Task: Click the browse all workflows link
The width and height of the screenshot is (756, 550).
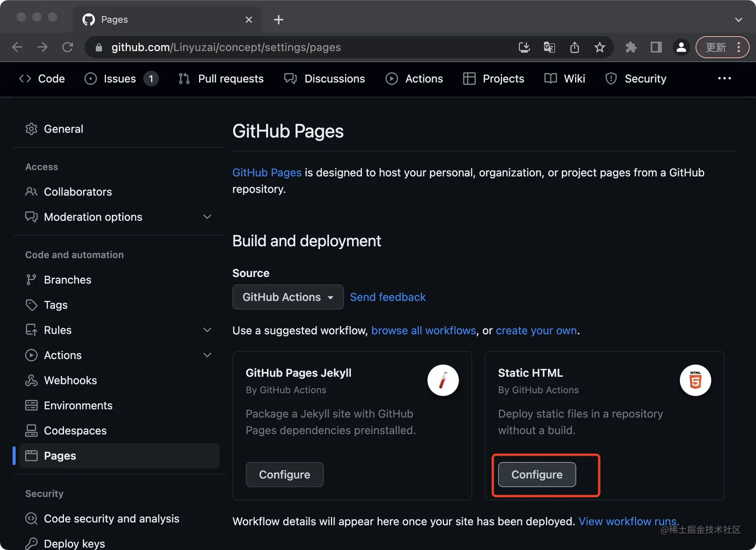Action: coord(423,331)
